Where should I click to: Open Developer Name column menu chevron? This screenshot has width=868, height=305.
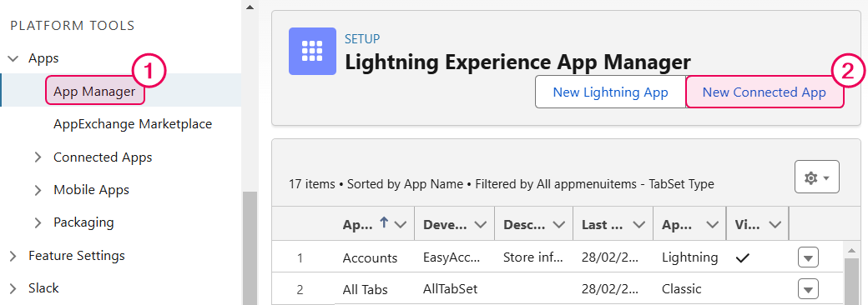(481, 224)
